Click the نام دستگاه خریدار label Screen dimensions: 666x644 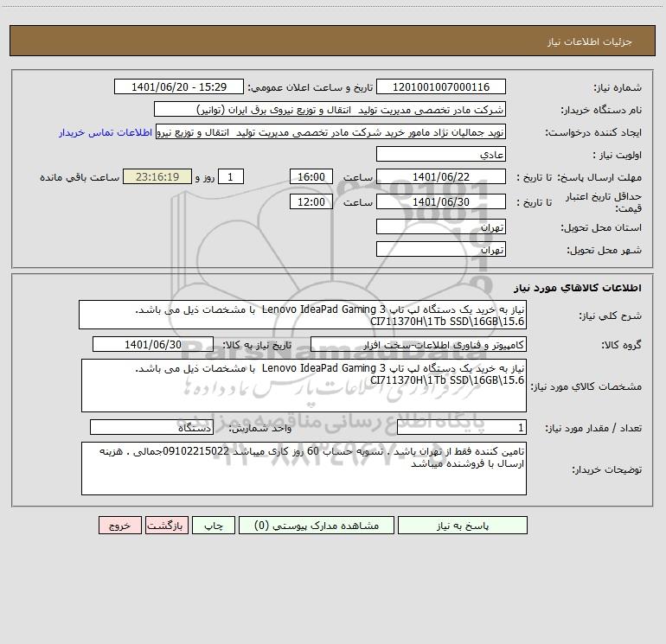pos(601,110)
